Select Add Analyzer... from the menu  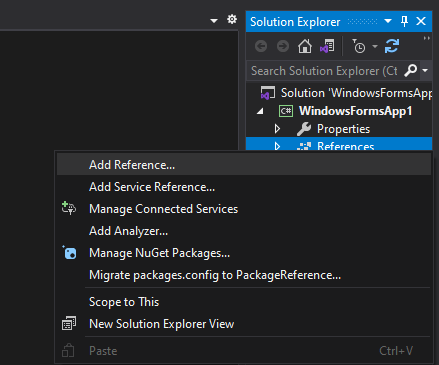coord(244,231)
